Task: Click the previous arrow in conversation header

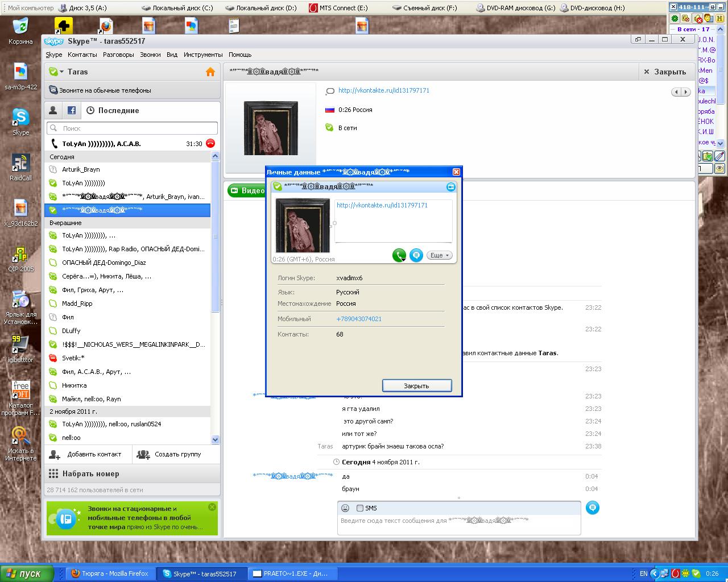Action: pos(676,92)
